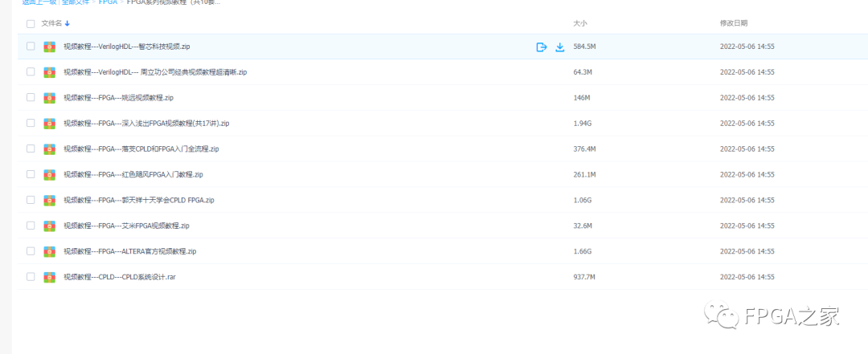Screen dimensions: 868x354
Task: Check the box for 智芯科技视频.zip
Action: coord(31,47)
